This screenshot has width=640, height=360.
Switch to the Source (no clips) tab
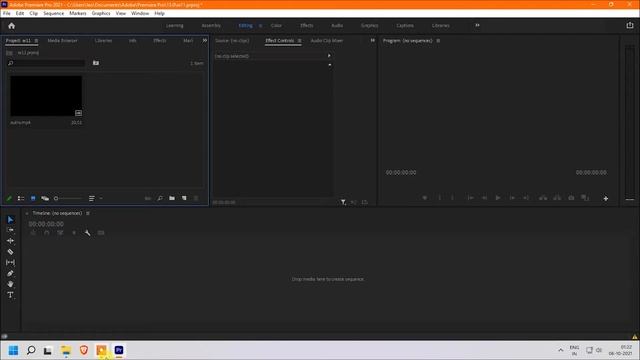pyautogui.click(x=232, y=41)
